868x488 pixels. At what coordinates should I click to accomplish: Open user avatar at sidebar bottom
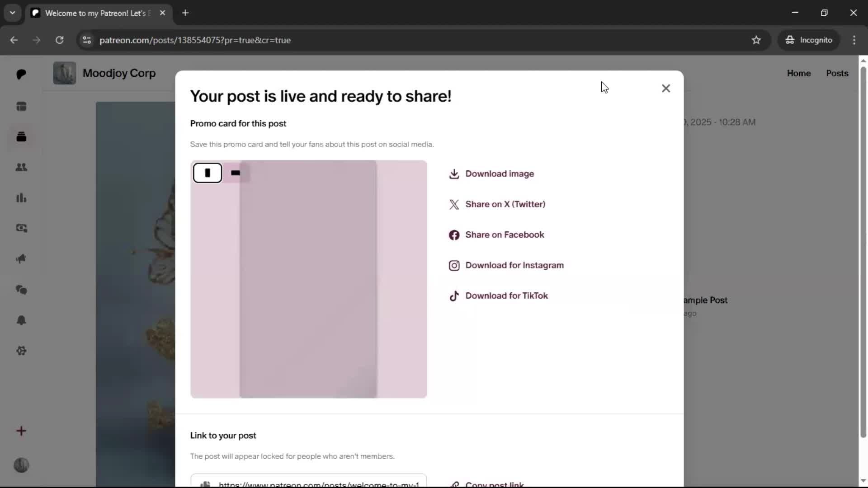(x=21, y=465)
